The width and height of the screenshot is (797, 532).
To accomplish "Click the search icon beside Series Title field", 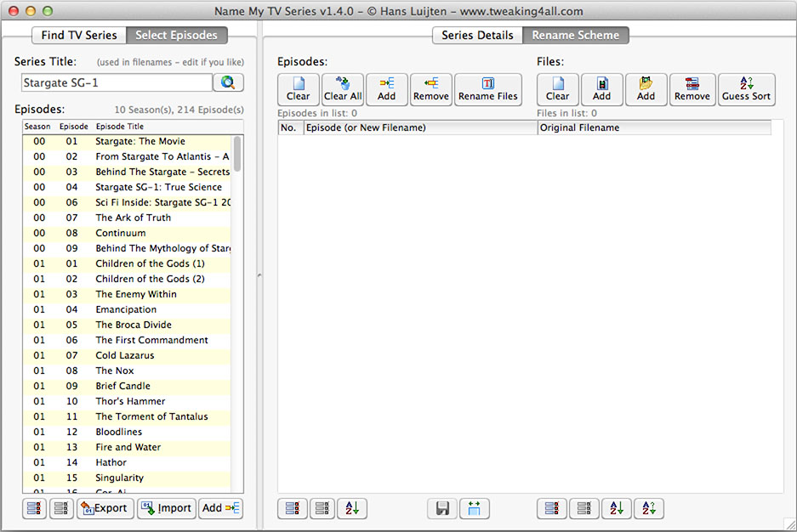I will 228,82.
